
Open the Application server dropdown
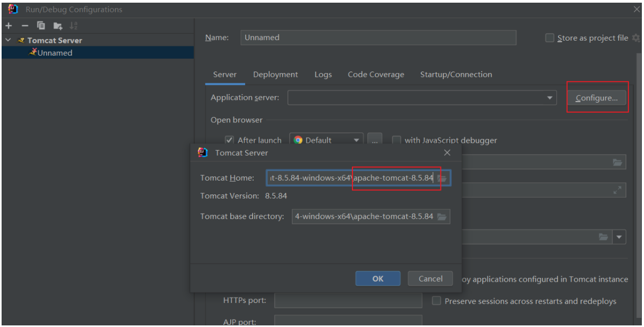(x=423, y=98)
